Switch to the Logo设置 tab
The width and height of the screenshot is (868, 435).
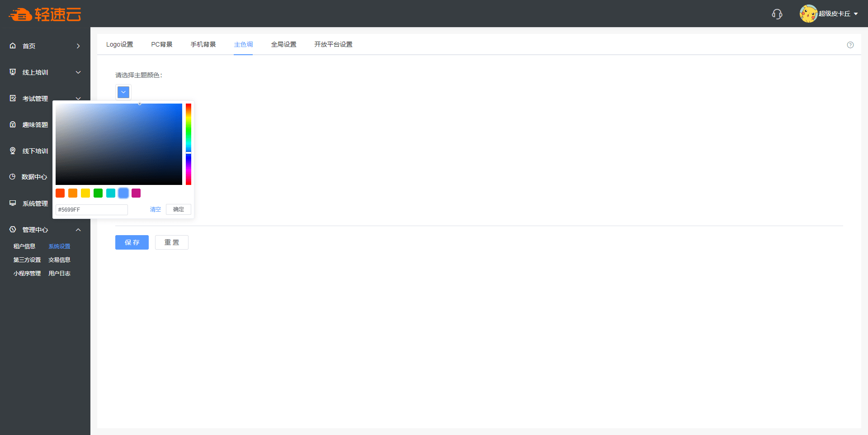pyautogui.click(x=119, y=44)
